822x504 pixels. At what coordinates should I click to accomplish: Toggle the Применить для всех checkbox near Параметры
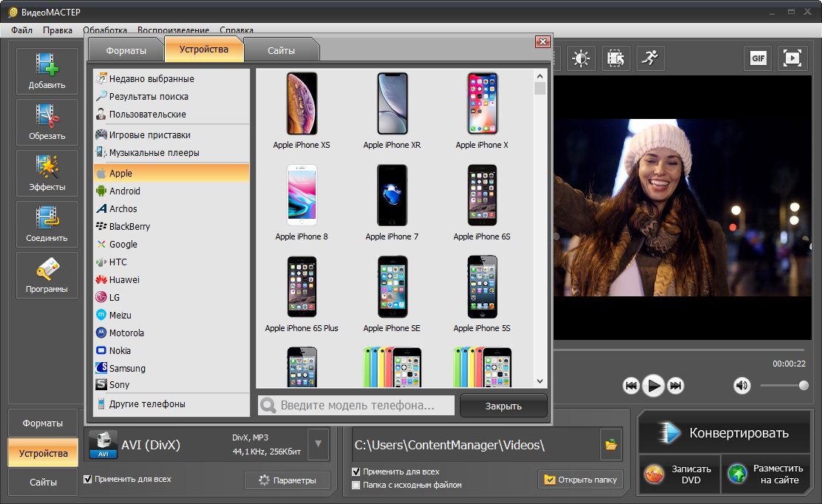(x=88, y=479)
